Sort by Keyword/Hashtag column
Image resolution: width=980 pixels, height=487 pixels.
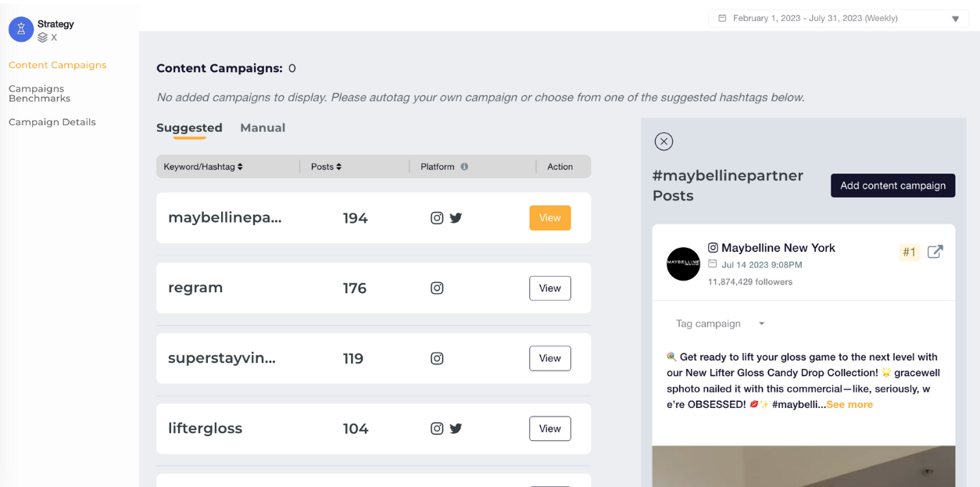coord(203,167)
